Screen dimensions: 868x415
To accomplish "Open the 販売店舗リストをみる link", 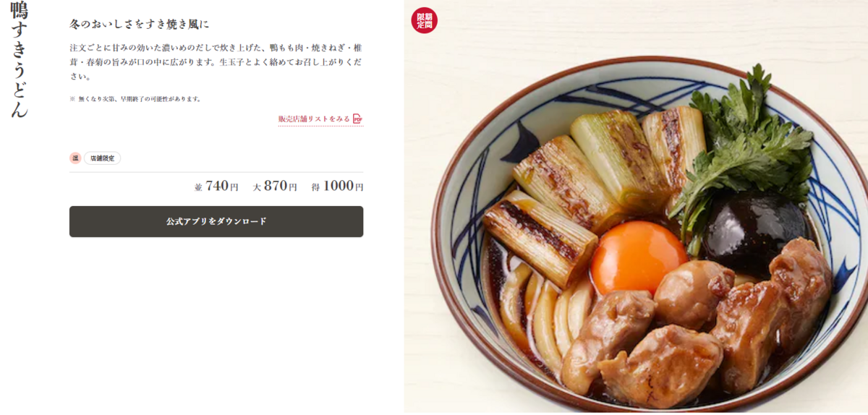I will (314, 119).
